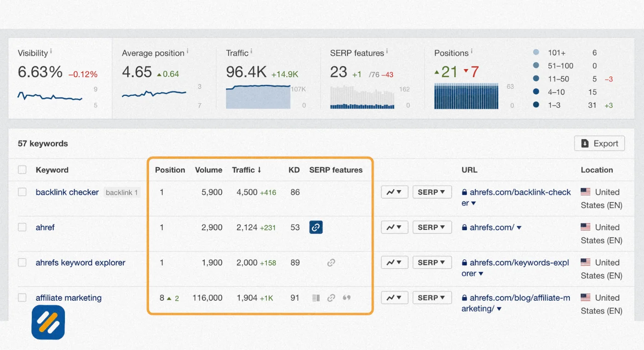Click the 116,000 volume value
644x350 pixels.
(207, 298)
